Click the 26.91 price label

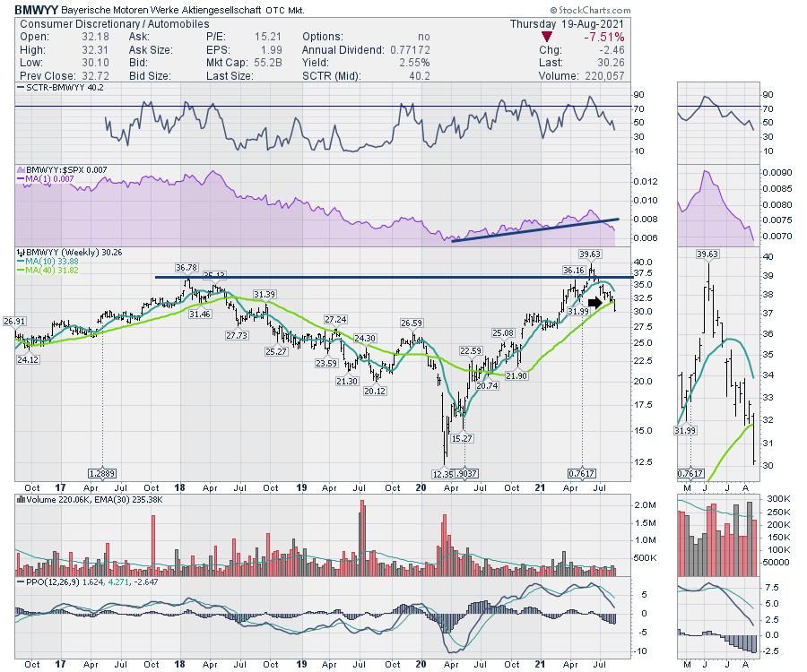click(x=14, y=322)
